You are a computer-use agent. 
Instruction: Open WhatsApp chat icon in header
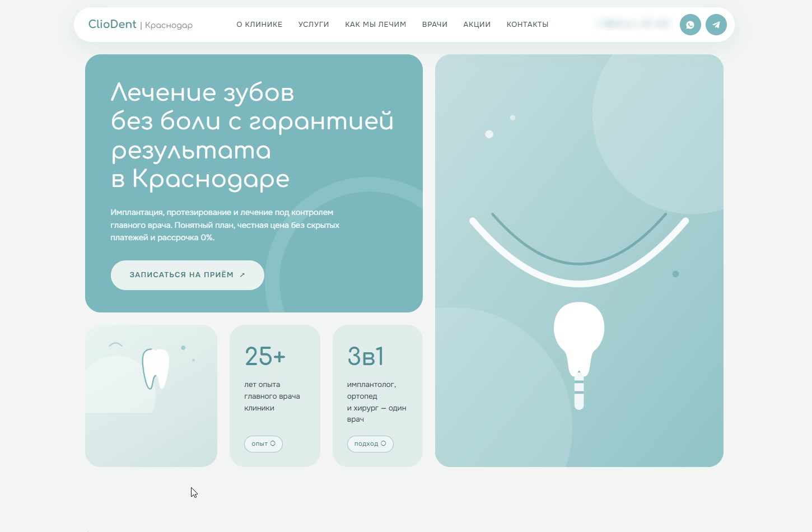(690, 25)
